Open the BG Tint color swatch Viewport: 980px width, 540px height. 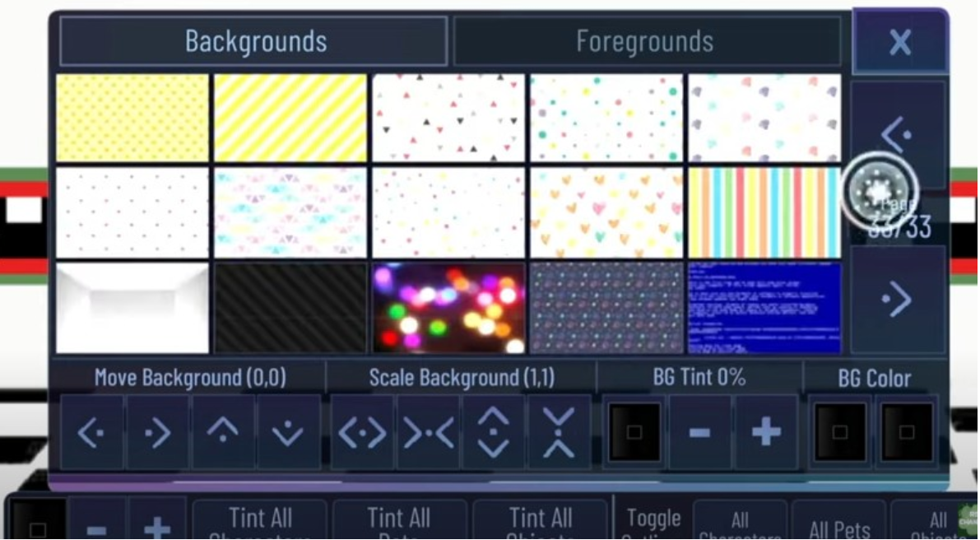click(x=634, y=432)
